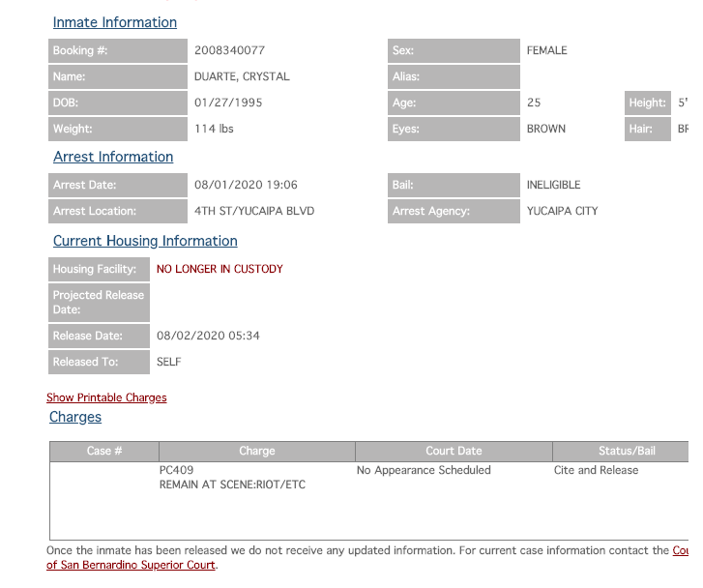This screenshot has height=588, width=703.
Task: Click the Court Date column header
Action: [x=454, y=451]
